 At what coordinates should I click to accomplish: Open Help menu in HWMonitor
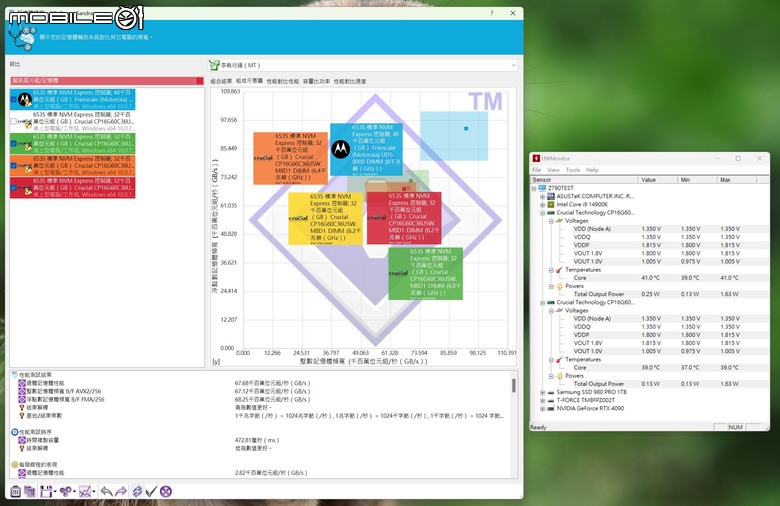pos(592,170)
